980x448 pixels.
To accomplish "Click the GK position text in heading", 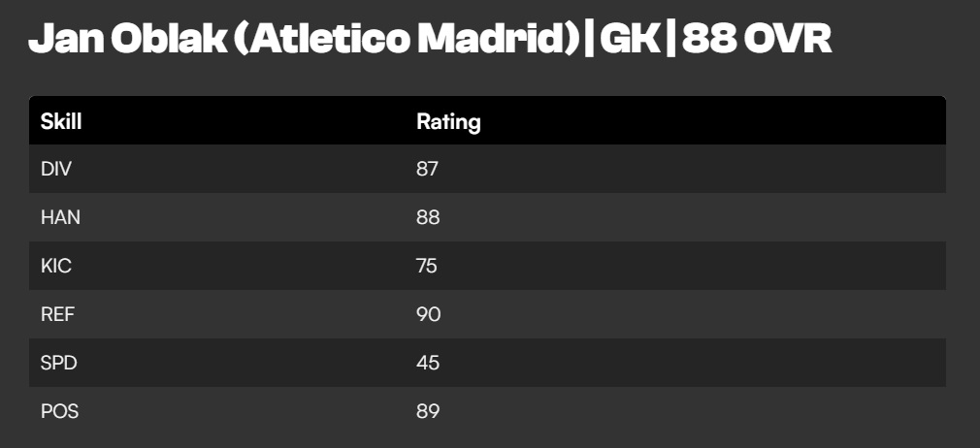I will pos(630,40).
